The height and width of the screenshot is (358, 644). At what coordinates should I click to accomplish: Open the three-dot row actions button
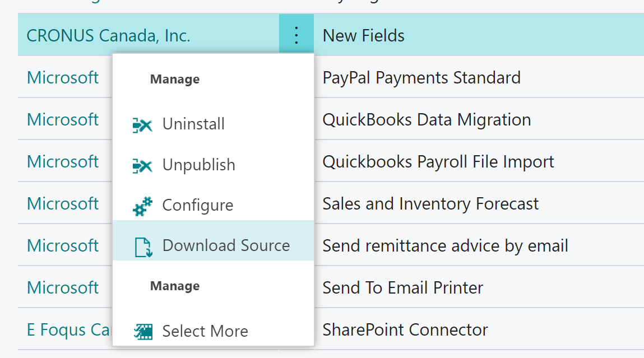(x=296, y=35)
